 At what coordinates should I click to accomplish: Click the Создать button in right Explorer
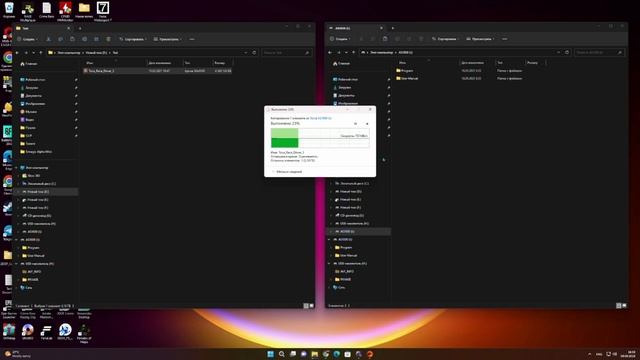[341, 39]
